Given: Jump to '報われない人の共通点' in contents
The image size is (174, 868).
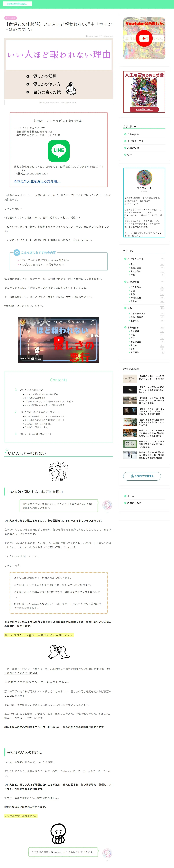Looking at the screenshot, I should tap(35, 398).
